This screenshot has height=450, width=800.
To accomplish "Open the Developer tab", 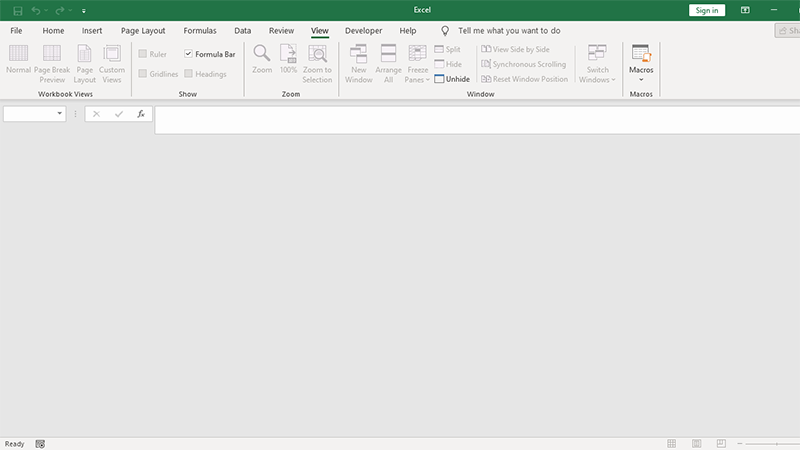I will click(x=363, y=31).
